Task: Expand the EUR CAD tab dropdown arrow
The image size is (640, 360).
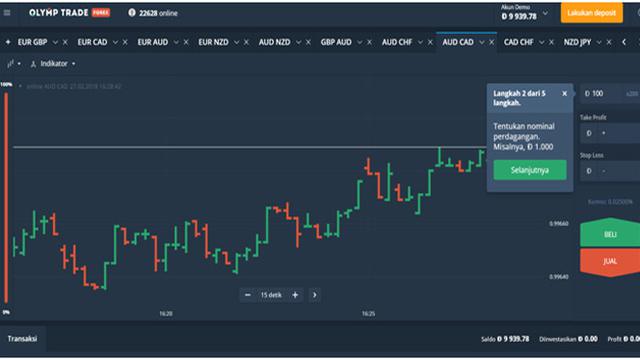Action: (115, 42)
